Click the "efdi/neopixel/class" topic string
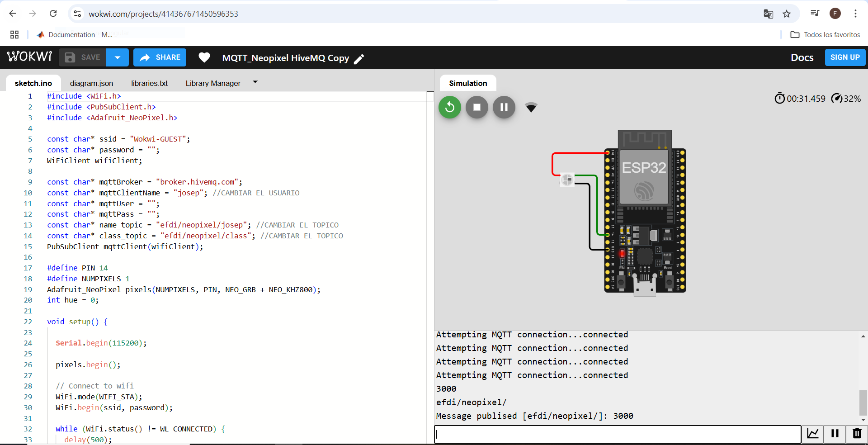 [x=206, y=236]
